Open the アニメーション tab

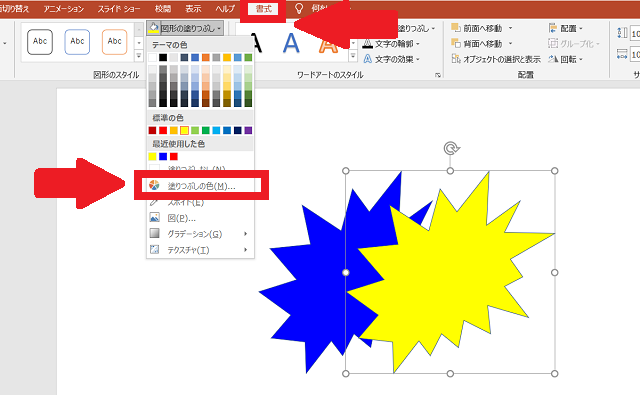64,9
